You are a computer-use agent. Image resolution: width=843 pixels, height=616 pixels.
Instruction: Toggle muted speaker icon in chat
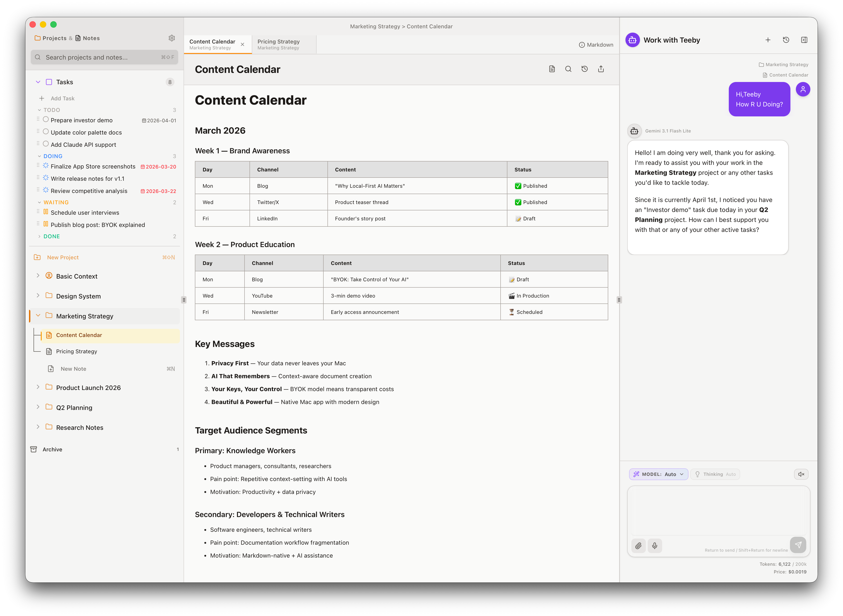click(x=801, y=474)
